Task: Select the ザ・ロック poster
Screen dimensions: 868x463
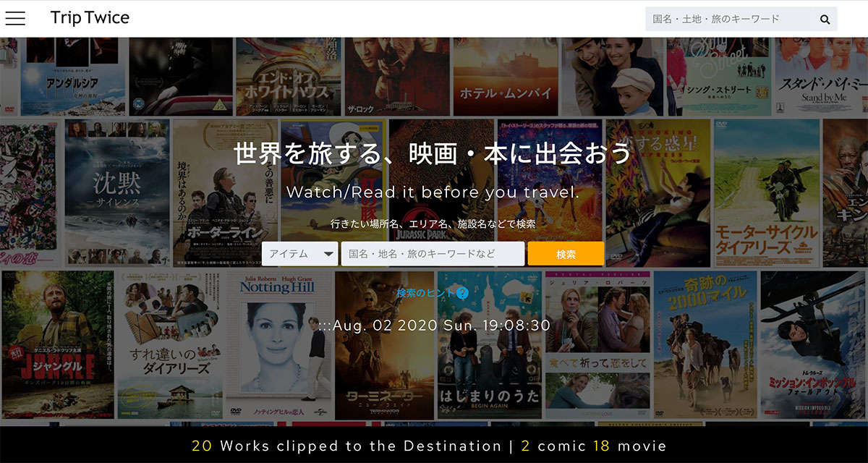Action: [396, 77]
